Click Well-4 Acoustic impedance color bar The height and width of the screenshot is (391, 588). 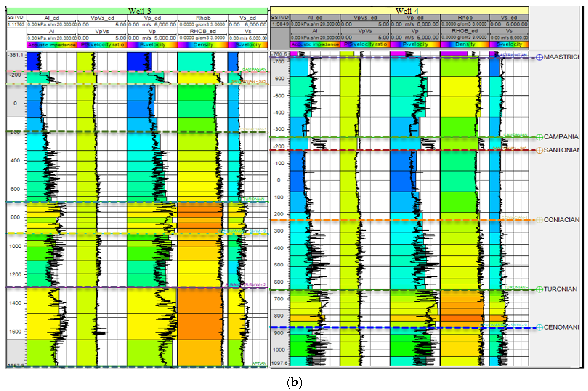click(315, 44)
